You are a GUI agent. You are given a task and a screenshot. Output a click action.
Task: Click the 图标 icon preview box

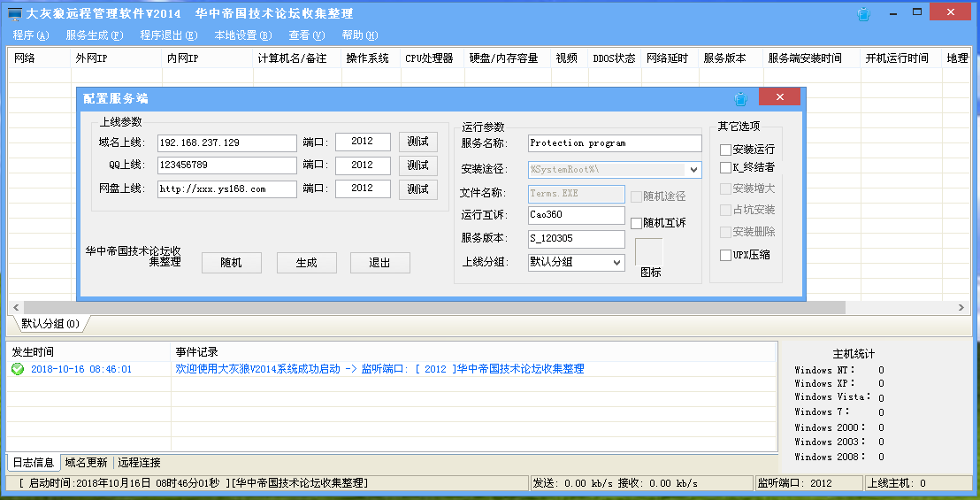[648, 252]
